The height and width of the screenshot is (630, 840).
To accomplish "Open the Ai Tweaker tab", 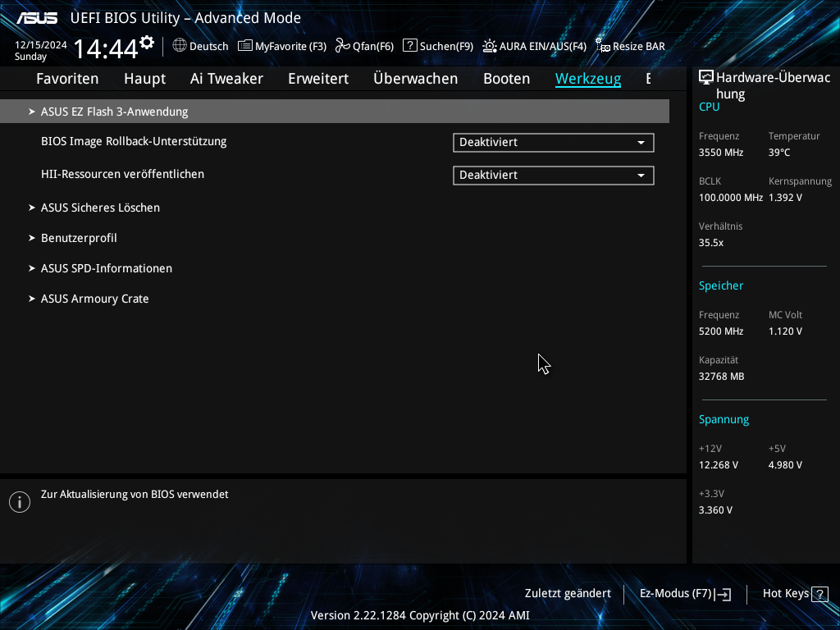I will coord(226,79).
